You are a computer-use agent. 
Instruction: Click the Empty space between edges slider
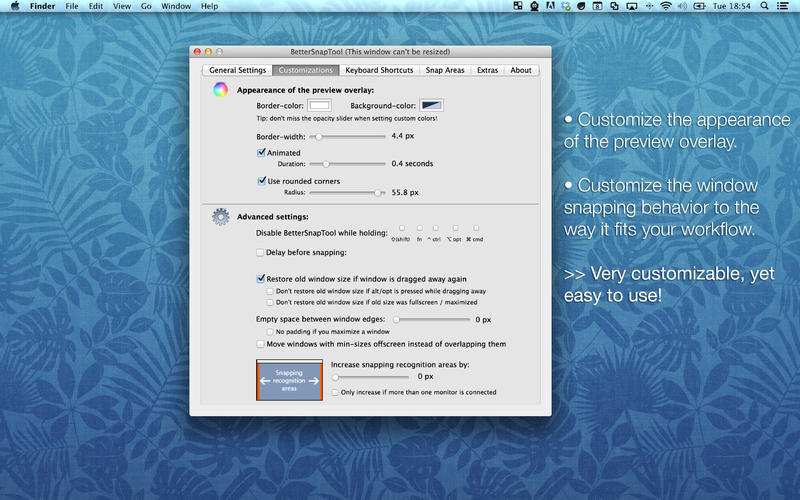432,320
